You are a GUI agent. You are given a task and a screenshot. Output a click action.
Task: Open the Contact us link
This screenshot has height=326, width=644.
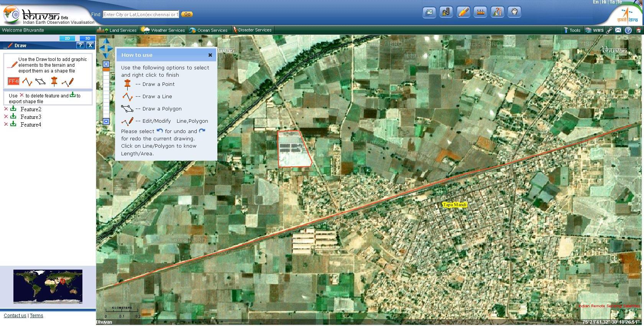(15, 316)
